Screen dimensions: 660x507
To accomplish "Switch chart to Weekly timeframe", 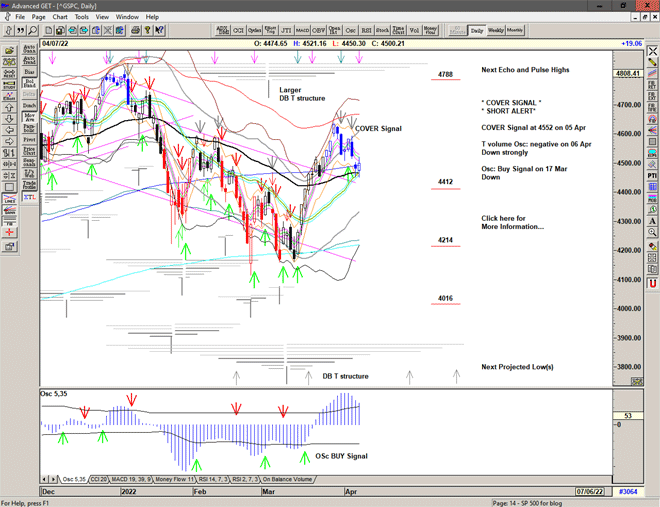I will [496, 31].
